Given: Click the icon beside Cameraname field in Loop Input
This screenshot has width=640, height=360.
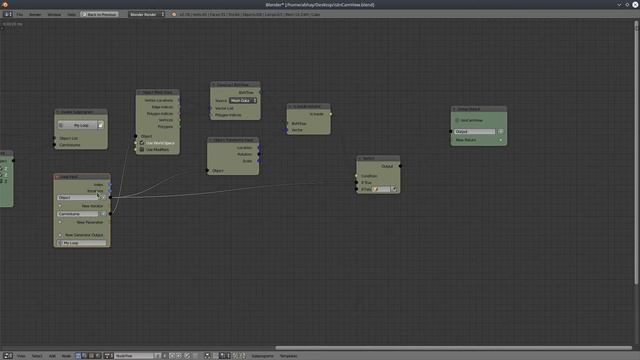Looking at the screenshot, I should (x=103, y=214).
